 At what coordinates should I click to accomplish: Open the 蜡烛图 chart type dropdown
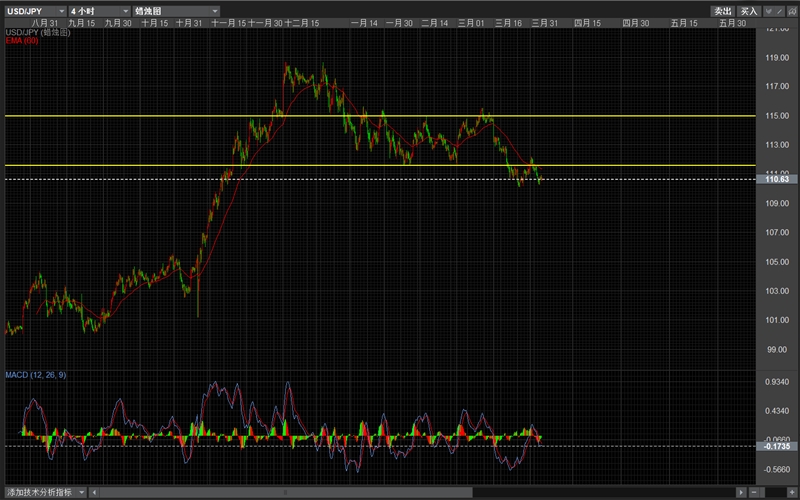[176, 11]
